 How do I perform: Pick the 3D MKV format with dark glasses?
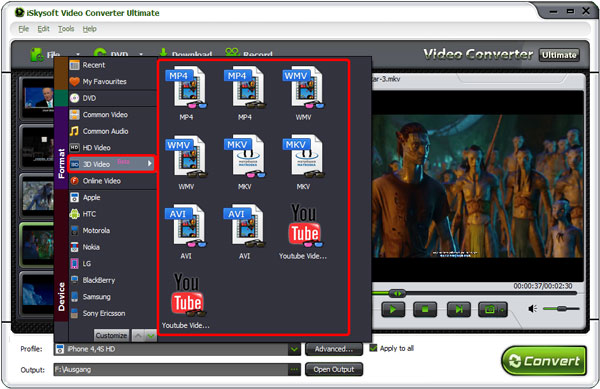pos(303,162)
